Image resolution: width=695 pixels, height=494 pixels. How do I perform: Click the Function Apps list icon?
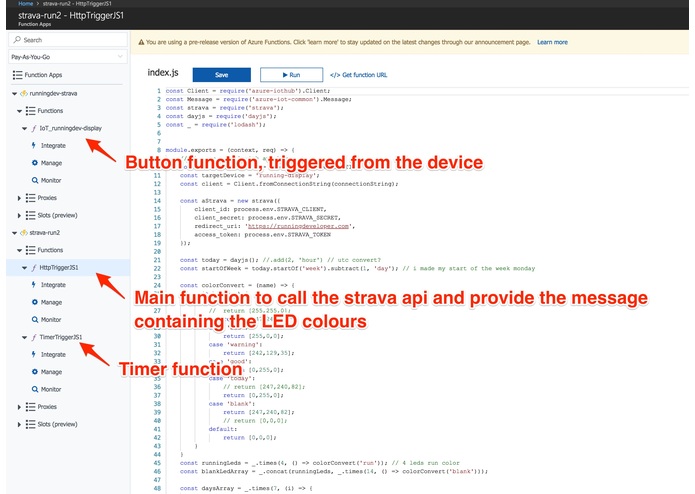[x=17, y=75]
